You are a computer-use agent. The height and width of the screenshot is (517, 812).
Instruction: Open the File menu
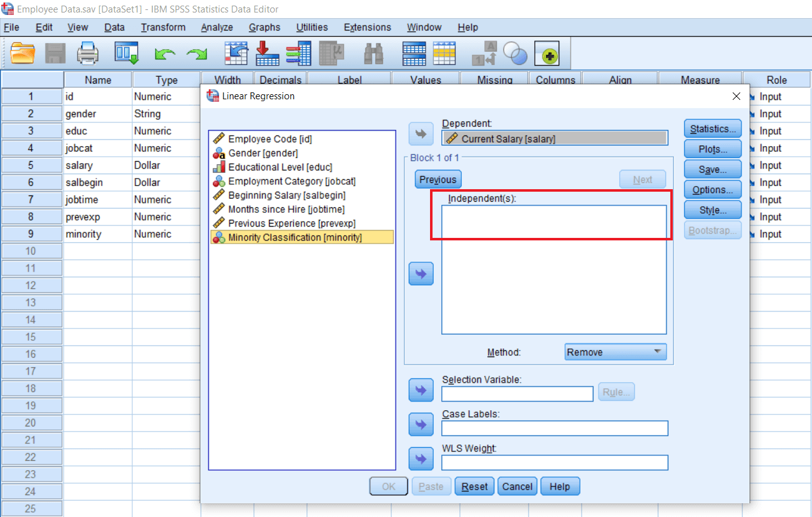point(11,27)
